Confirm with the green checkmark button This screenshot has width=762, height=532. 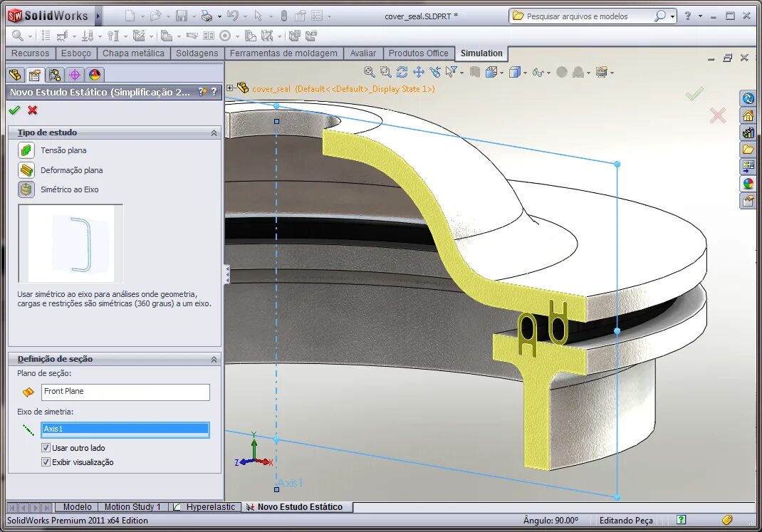[14, 111]
